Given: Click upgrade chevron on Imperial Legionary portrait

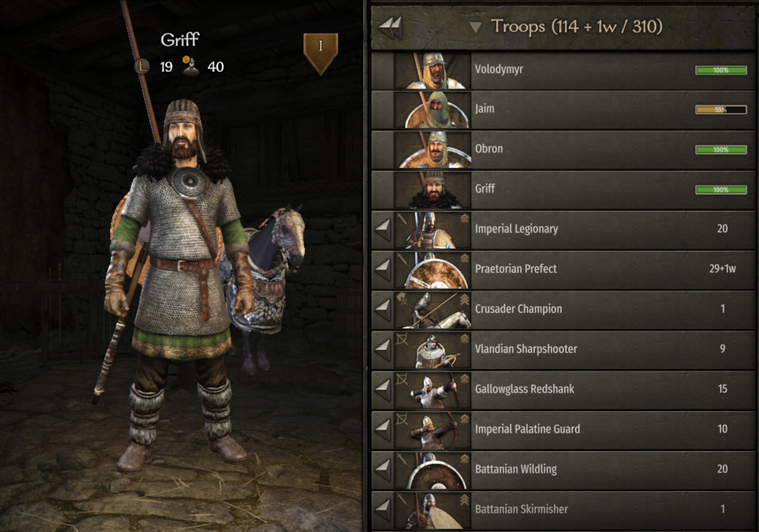Looking at the screenshot, I should (465, 218).
